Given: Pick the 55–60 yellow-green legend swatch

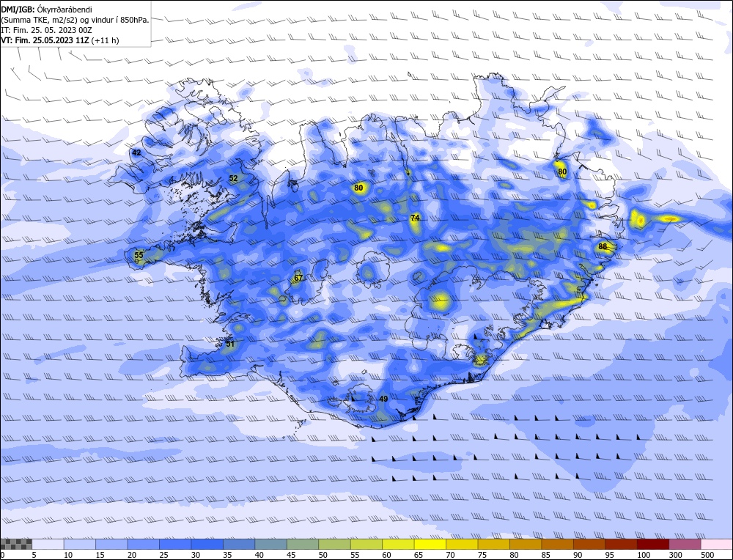Looking at the screenshot, I should (x=366, y=544).
